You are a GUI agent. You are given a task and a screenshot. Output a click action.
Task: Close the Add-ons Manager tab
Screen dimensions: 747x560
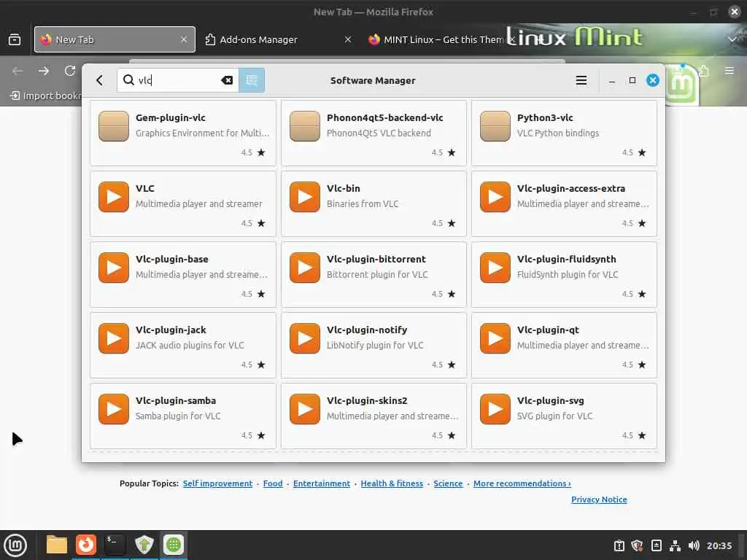coord(348,39)
